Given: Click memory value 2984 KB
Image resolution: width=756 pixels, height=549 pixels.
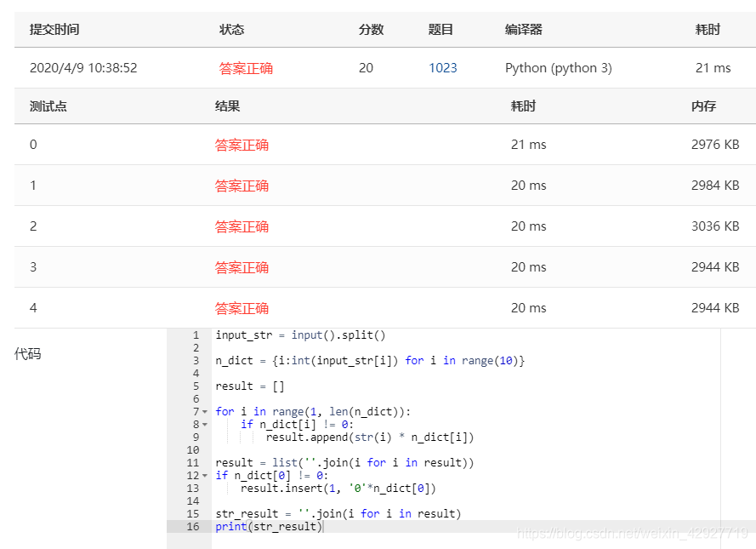Looking at the screenshot, I should 715,186.
